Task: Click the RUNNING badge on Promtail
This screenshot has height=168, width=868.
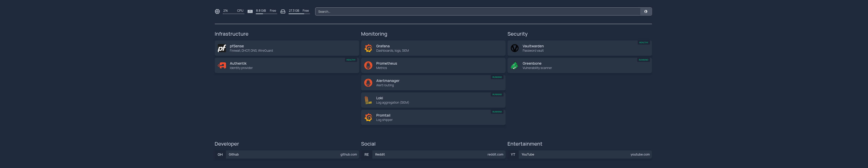Action: [497, 112]
